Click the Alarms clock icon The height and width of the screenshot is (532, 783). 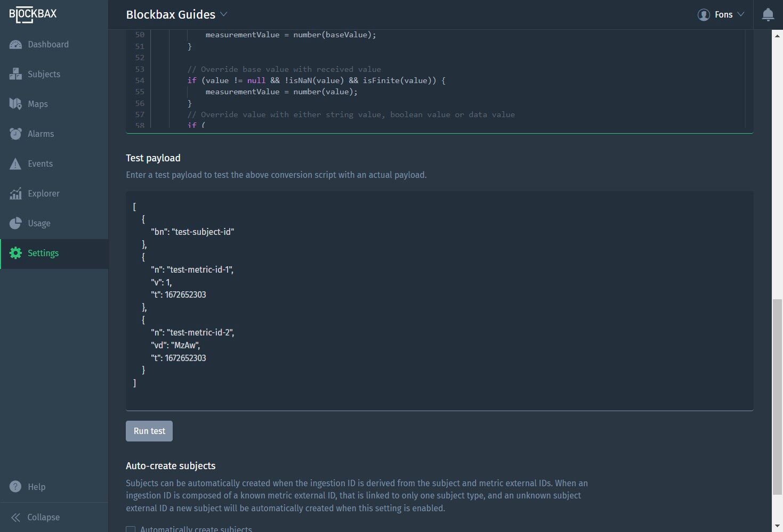pos(15,134)
